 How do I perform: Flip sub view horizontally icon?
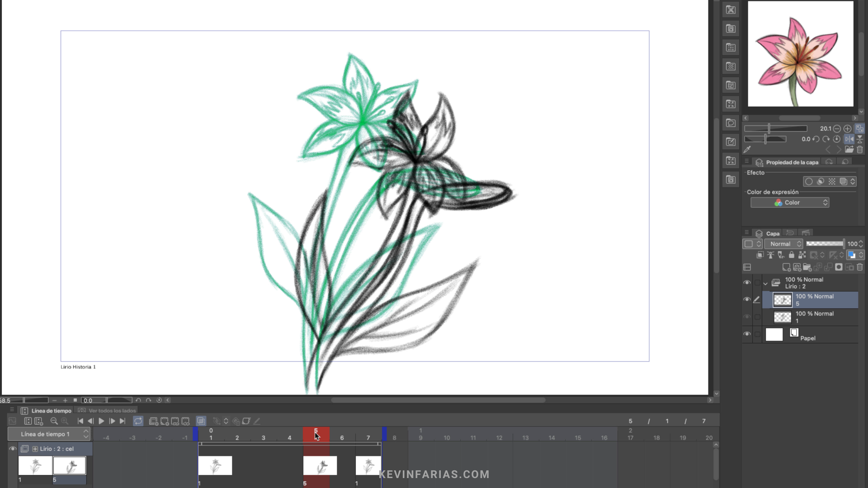tap(849, 139)
